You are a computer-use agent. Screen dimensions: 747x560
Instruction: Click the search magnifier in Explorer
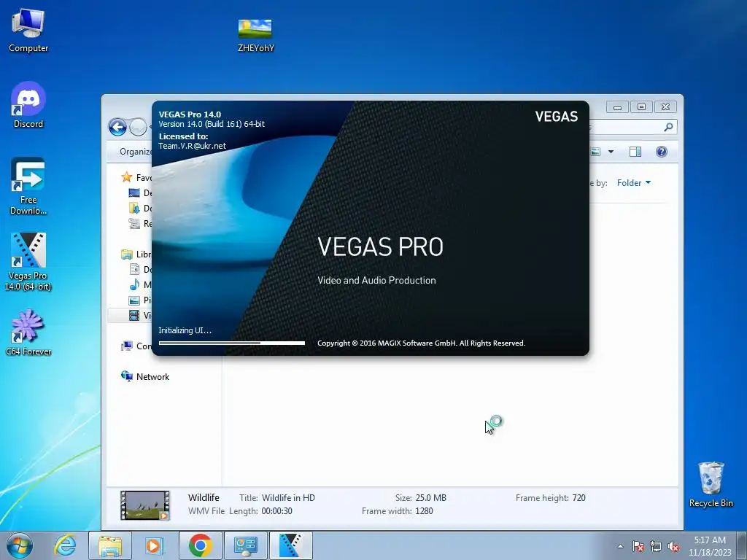point(668,127)
